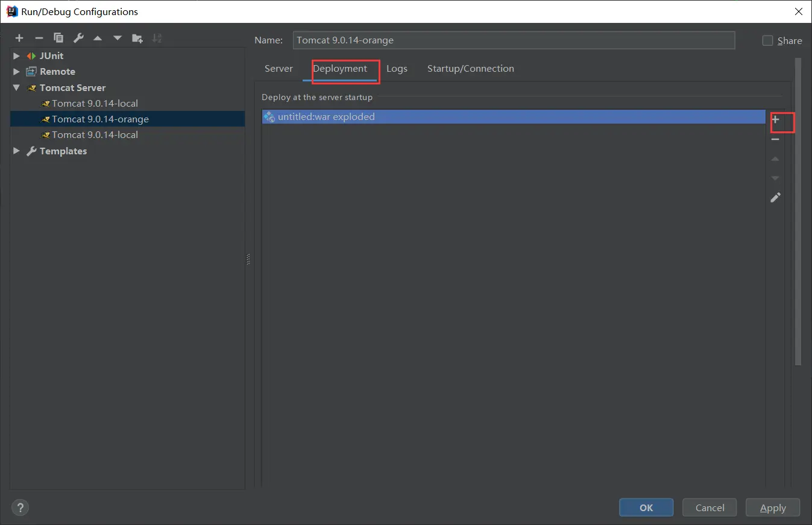Viewport: 812px width, 525px height.
Task: Move artifact up in deployment list
Action: tap(776, 159)
